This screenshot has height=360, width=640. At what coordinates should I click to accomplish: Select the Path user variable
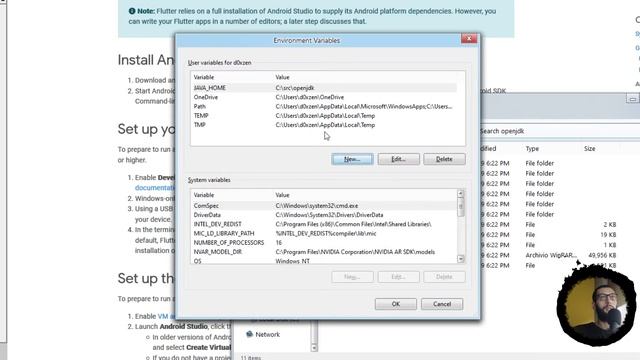[x=324, y=107]
